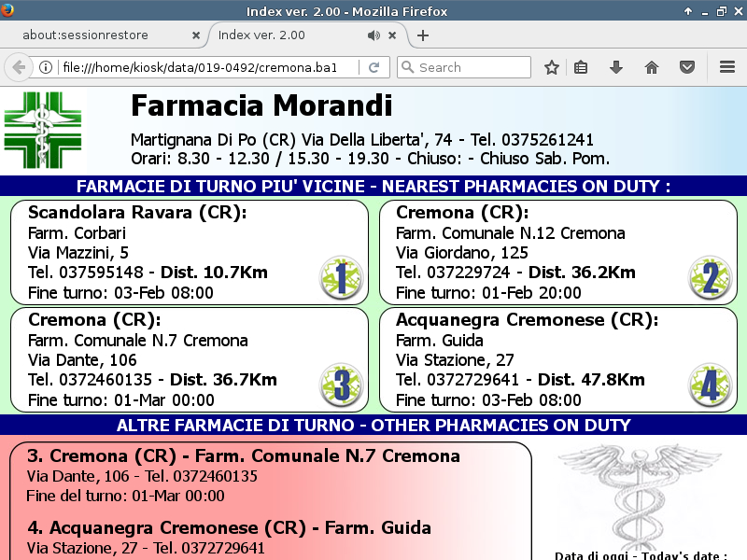This screenshot has width=747, height=560.
Task: Click the number 1 pharmacy badge
Action: (x=340, y=277)
